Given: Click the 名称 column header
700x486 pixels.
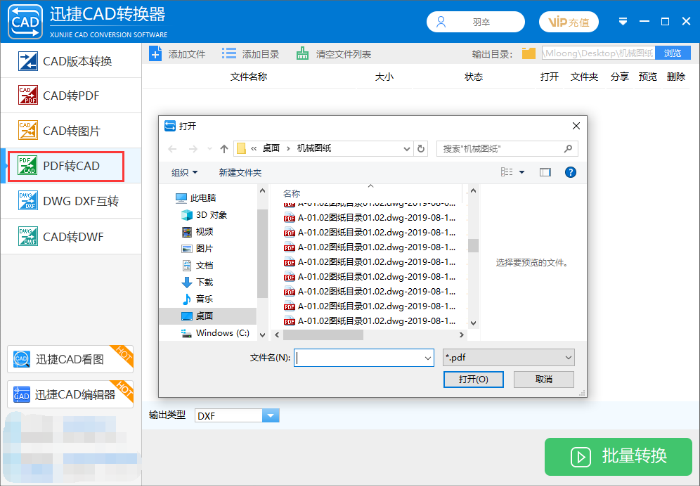Looking at the screenshot, I should (292, 193).
